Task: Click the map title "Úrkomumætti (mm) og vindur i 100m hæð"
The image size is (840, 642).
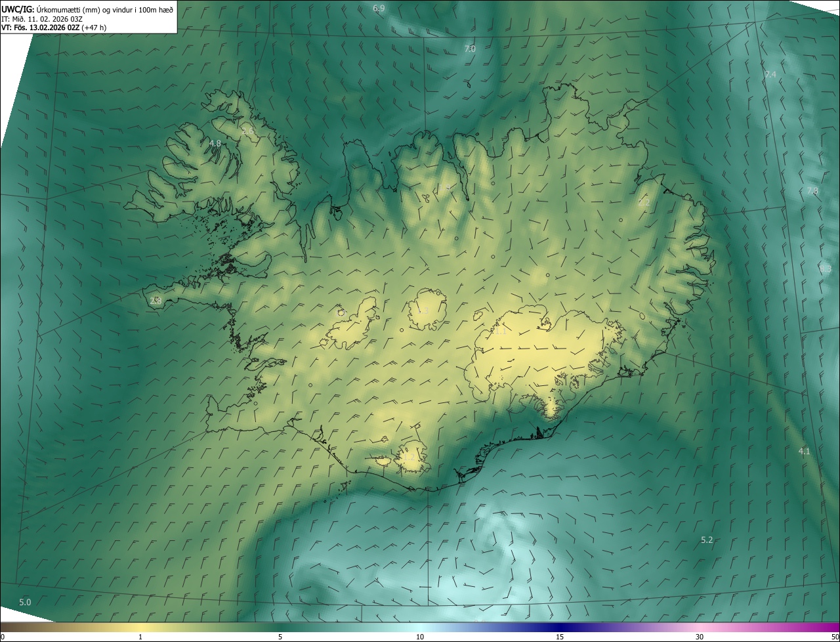Action: click(105, 9)
